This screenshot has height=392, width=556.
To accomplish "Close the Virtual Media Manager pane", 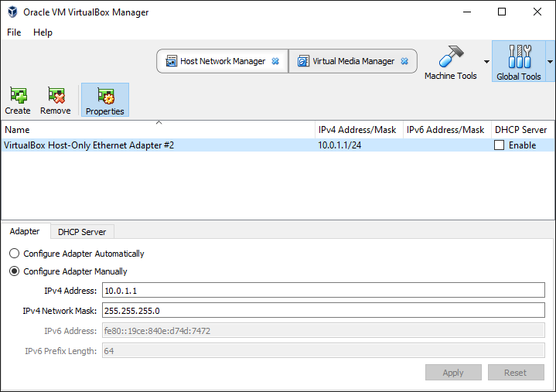I will click(404, 61).
